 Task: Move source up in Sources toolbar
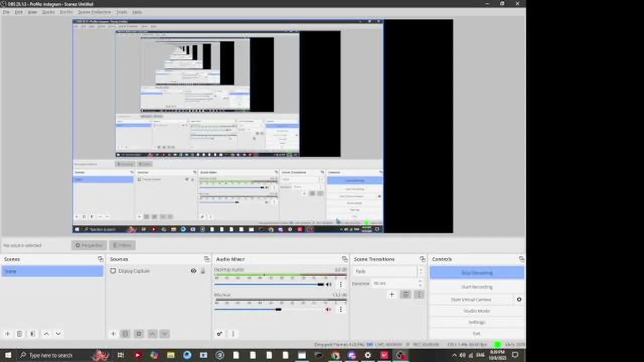tap(152, 334)
